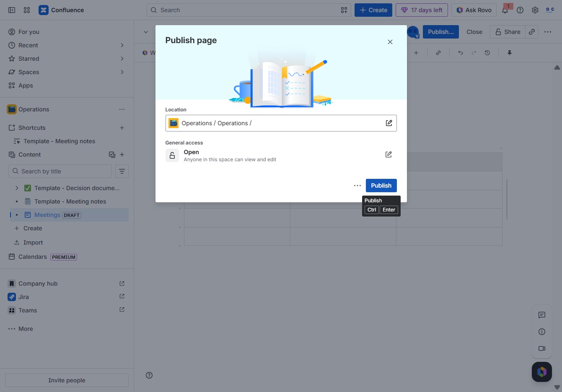Click the link icon in editor toolbar

point(438,53)
